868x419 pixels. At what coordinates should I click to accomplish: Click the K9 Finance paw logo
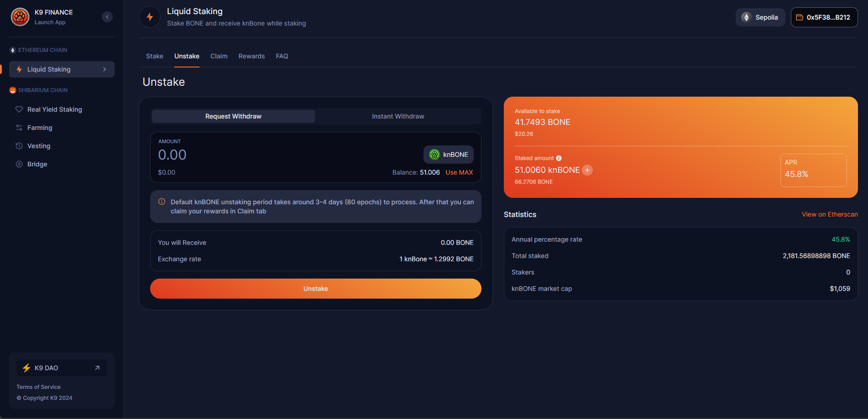click(x=20, y=17)
